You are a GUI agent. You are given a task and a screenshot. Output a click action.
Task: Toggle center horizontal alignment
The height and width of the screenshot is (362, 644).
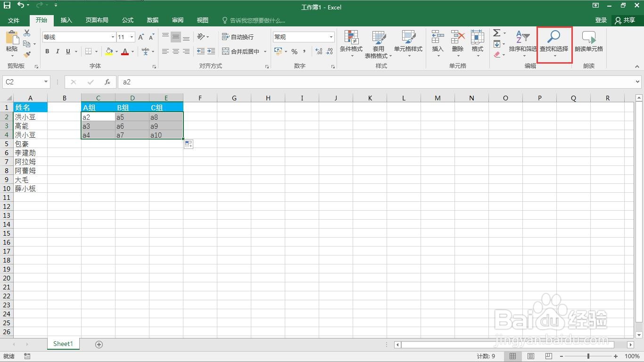pos(176,51)
